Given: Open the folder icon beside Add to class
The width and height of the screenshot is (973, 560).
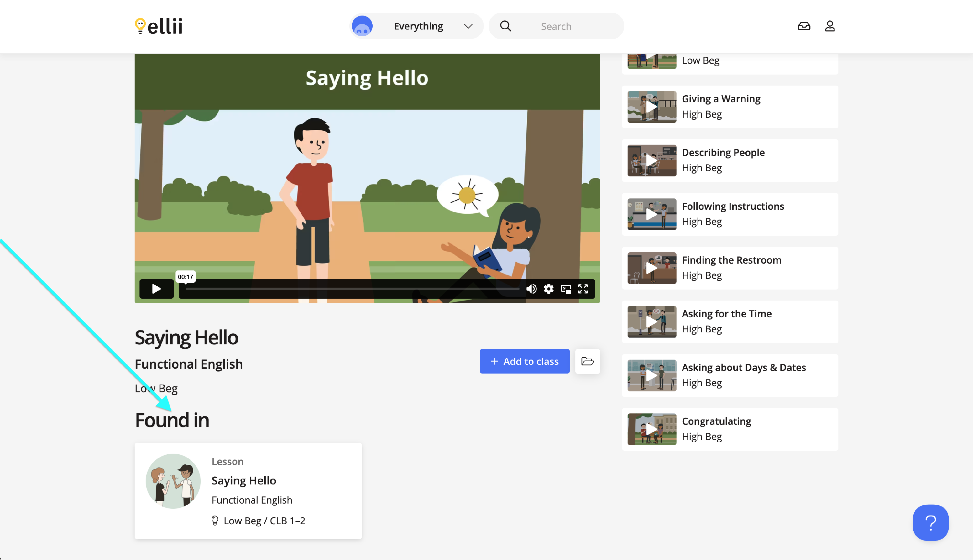Looking at the screenshot, I should click(587, 361).
